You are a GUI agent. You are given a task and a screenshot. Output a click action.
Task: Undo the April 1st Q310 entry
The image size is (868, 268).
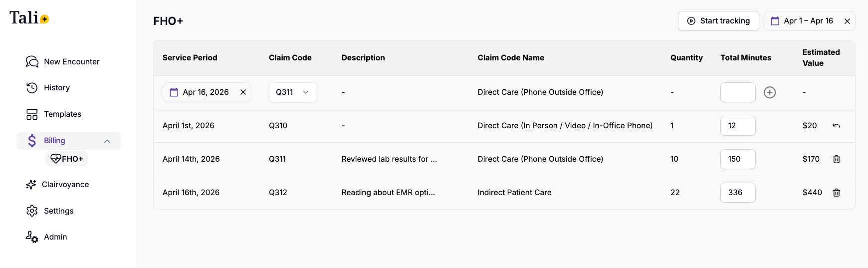click(x=837, y=126)
